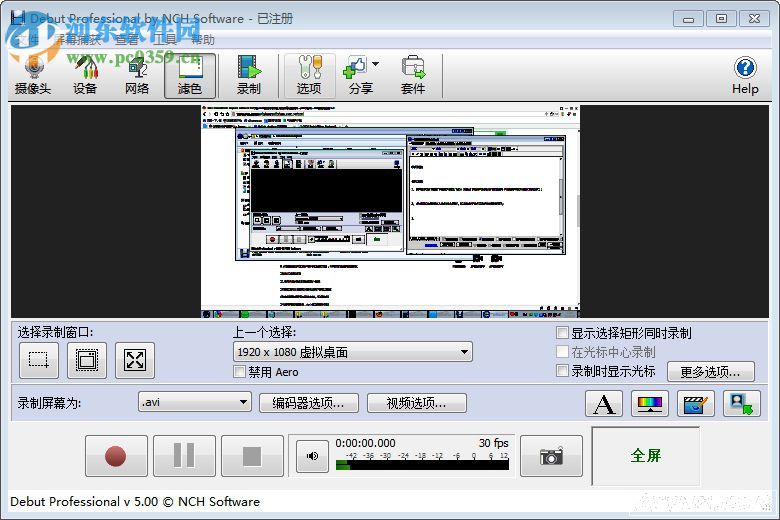
Task: Open the text caption 'A' tool
Action: pos(604,404)
